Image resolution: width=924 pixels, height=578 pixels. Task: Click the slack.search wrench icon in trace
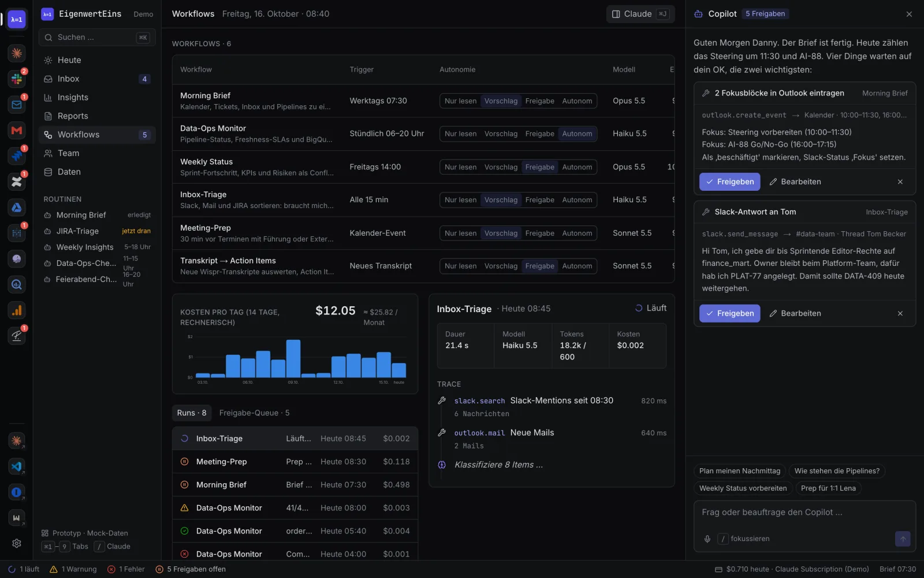click(x=442, y=401)
